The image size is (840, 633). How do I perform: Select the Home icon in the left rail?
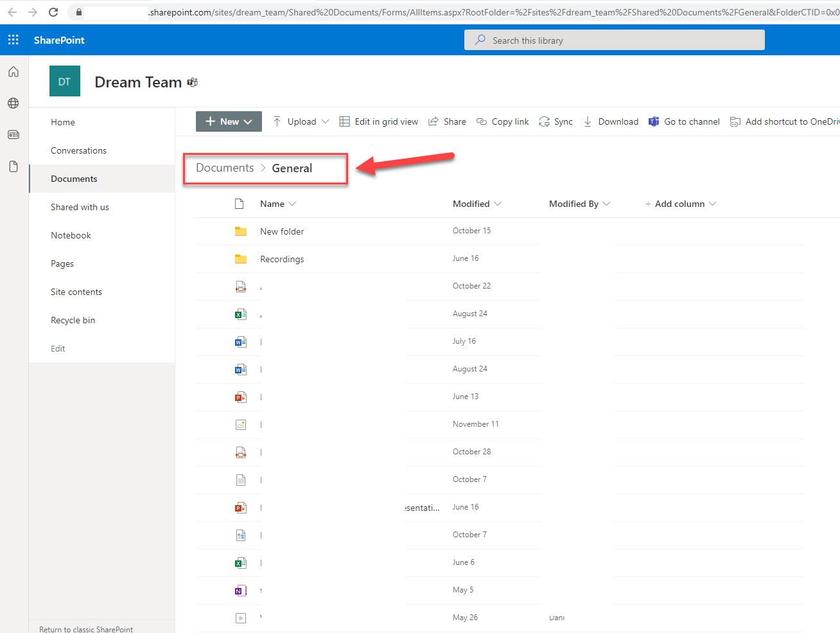[13, 71]
